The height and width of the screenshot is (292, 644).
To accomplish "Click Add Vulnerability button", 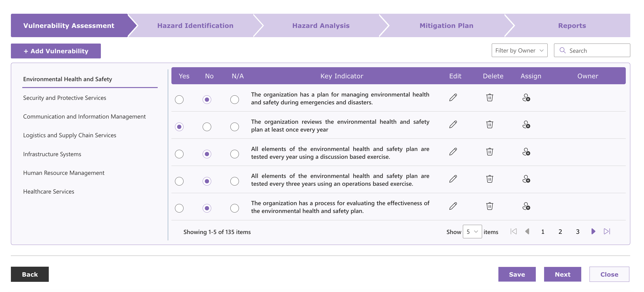I will (56, 51).
